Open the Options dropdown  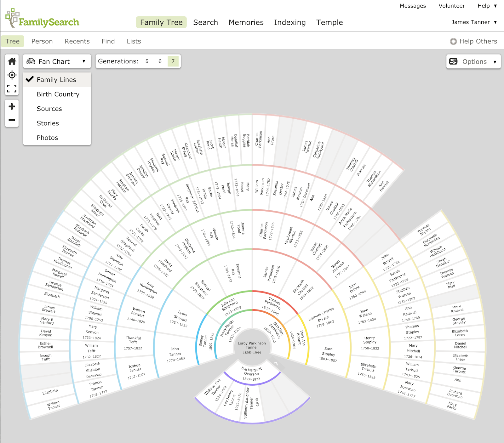coord(473,61)
